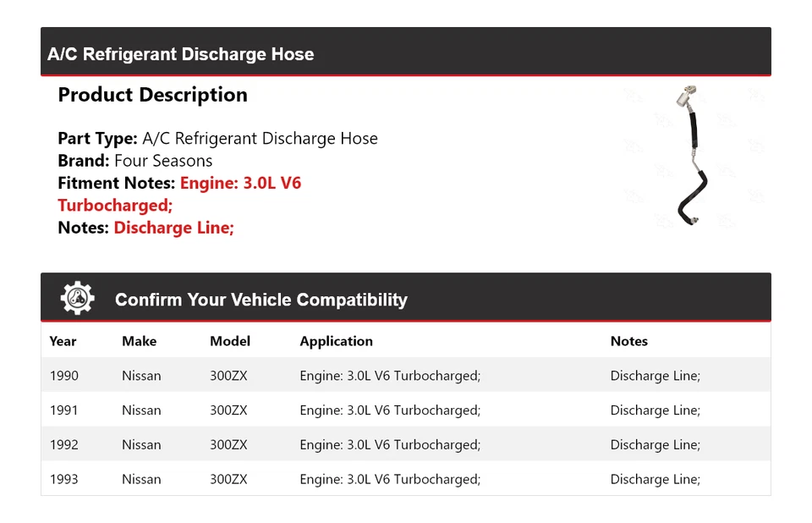Select the 1991 year cell
Image resolution: width=812 pixels, height=523 pixels.
(63, 410)
